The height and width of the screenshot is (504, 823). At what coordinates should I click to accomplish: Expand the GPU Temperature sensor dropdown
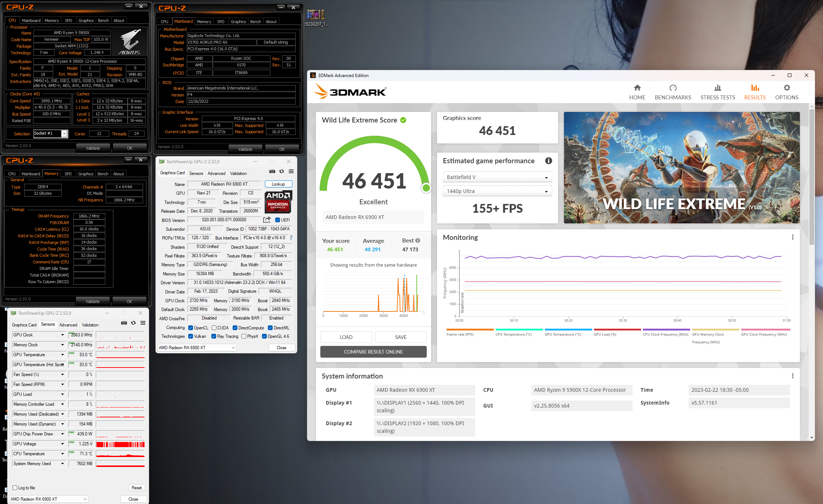click(62, 355)
